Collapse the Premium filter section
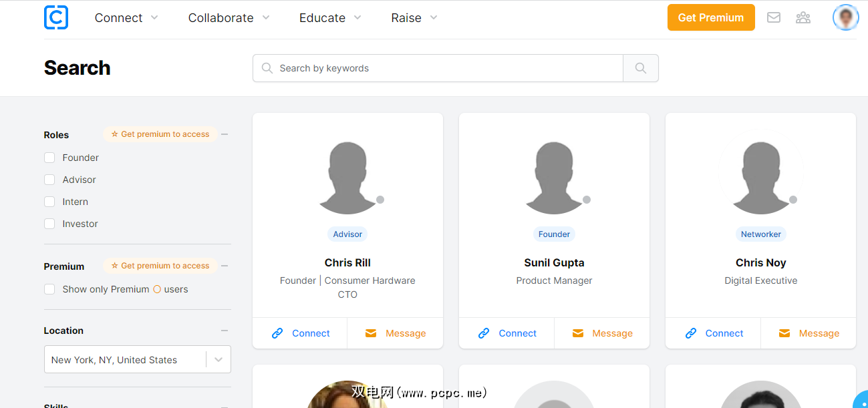The image size is (868, 408). 225,266
